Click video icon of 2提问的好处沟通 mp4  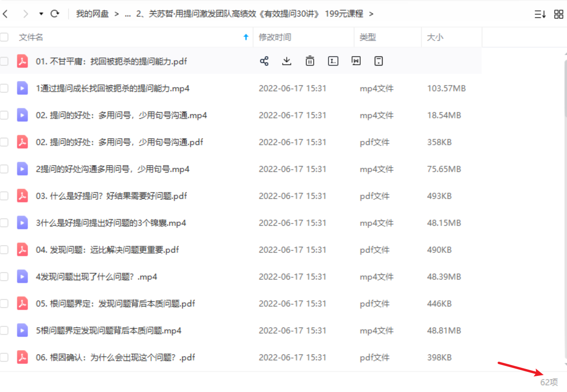tap(22, 169)
